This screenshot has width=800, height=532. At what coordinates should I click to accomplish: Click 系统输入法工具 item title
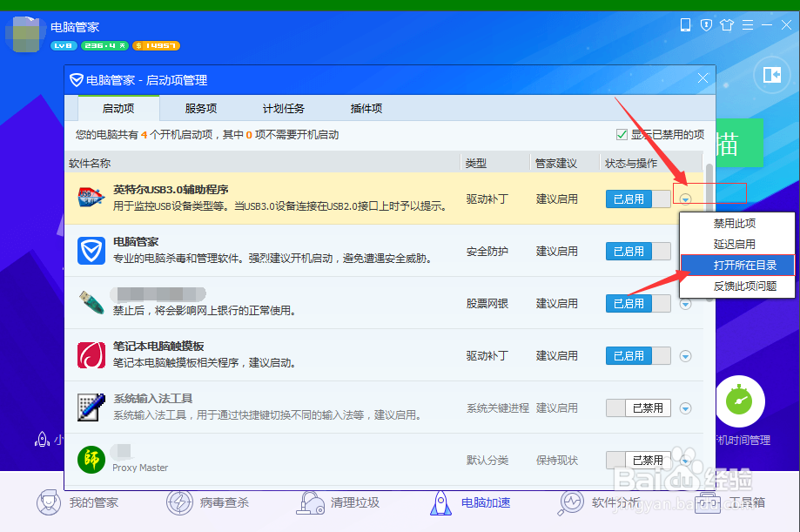click(x=152, y=398)
